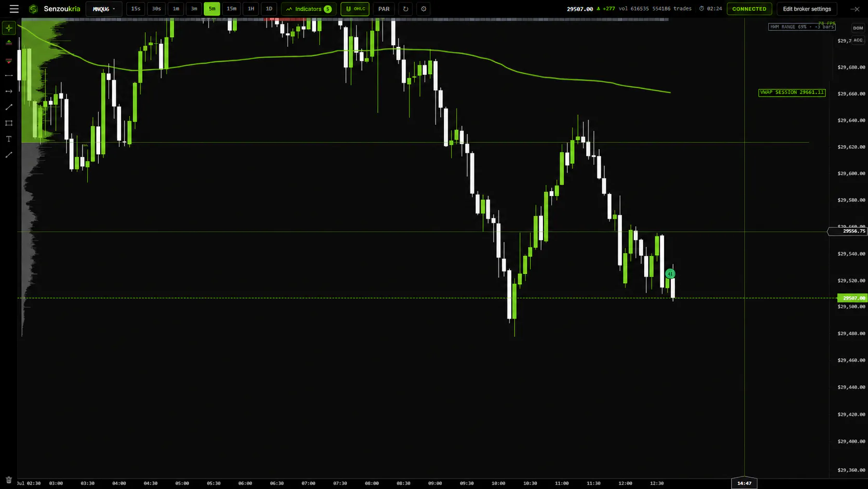Click the refresh chart icon
This screenshot has height=489, width=868.
pos(405,9)
